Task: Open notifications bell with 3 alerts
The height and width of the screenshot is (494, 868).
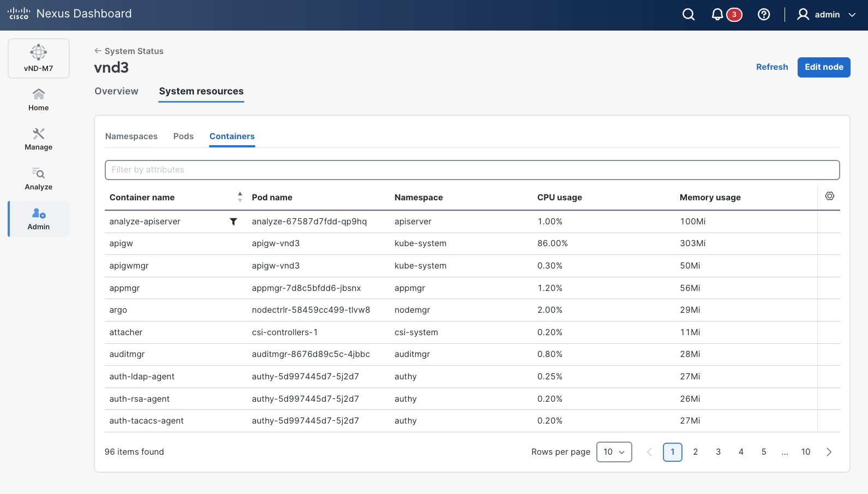Action: 727,15
